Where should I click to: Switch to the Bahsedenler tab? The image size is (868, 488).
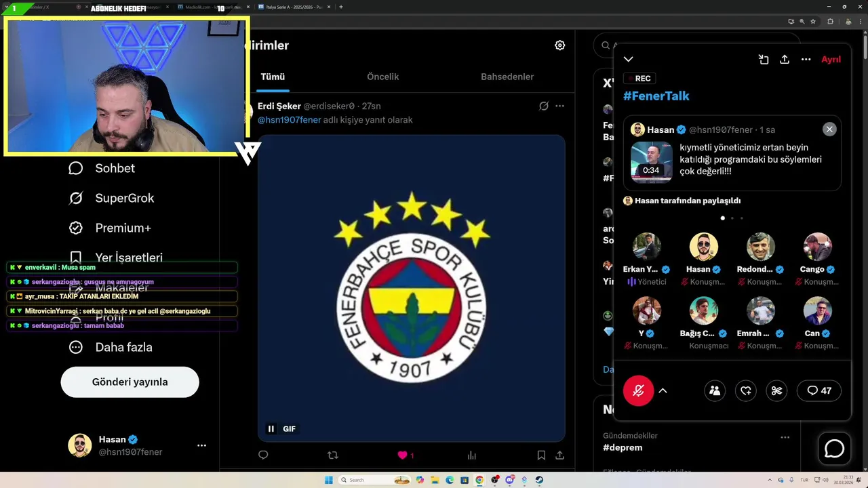pos(507,77)
